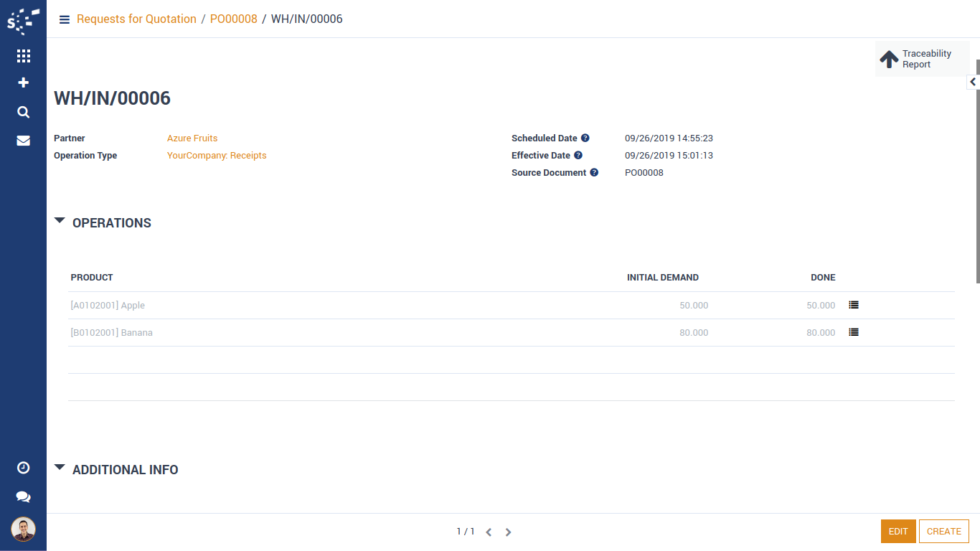This screenshot has width=980, height=551.
Task: Collapse the Operations section
Action: (60, 222)
